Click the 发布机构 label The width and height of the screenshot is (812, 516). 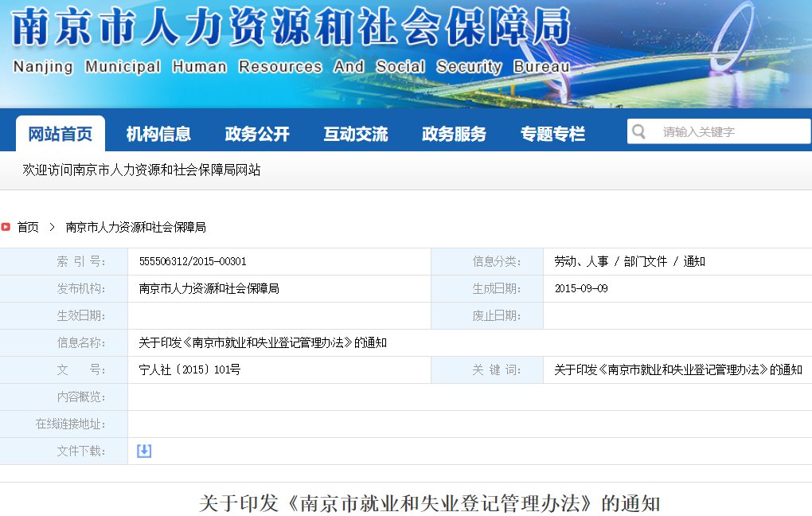coord(80,288)
